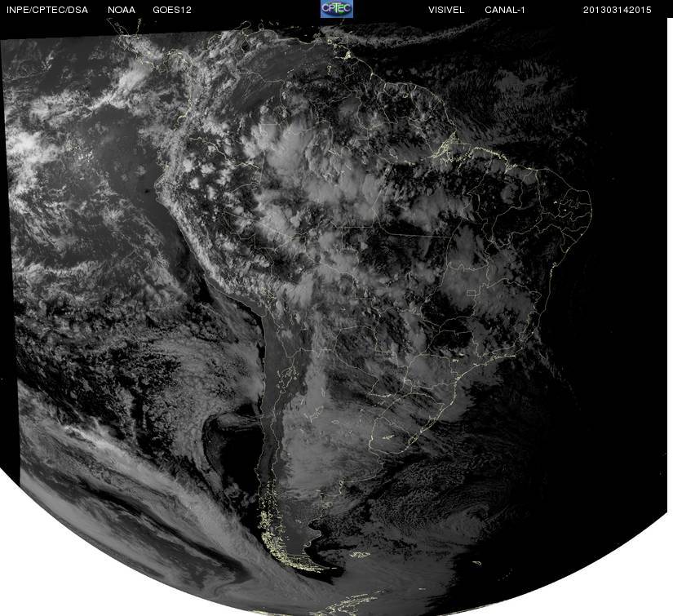Click the GOES12 satellite label
Image resolution: width=673 pixels, height=616 pixels.
(172, 10)
